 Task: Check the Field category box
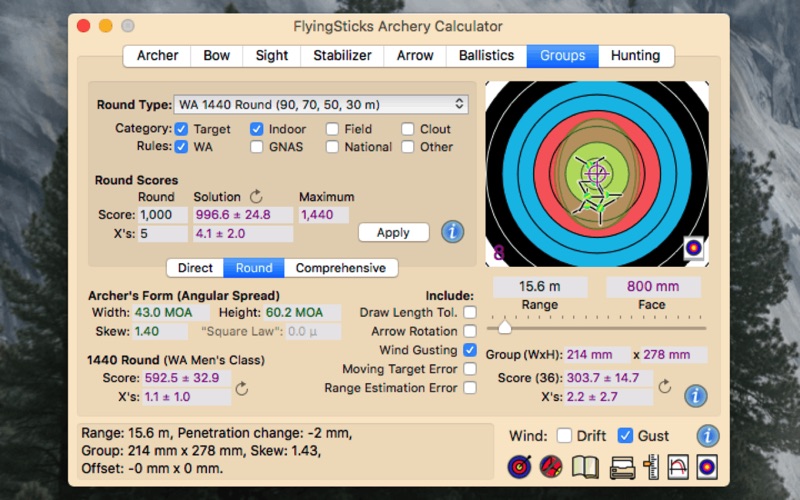pos(332,129)
